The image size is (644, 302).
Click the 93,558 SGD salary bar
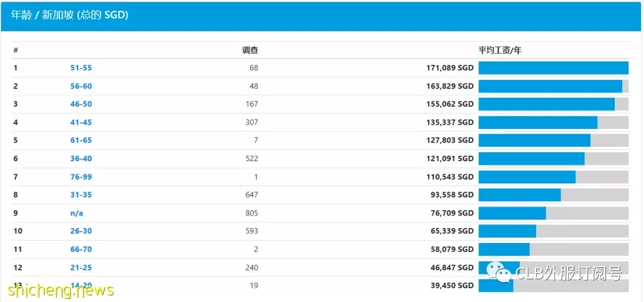coord(519,195)
